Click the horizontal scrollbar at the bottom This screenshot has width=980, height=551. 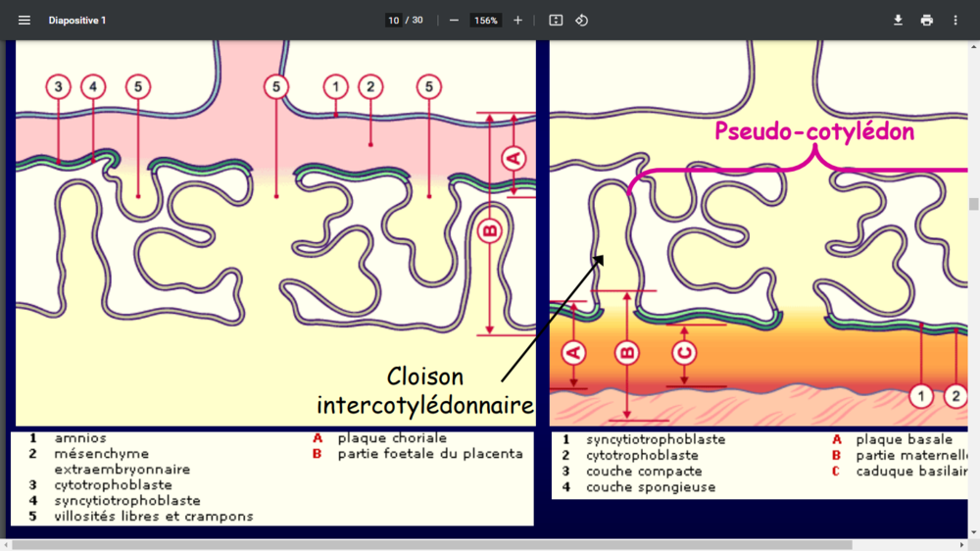click(431, 544)
